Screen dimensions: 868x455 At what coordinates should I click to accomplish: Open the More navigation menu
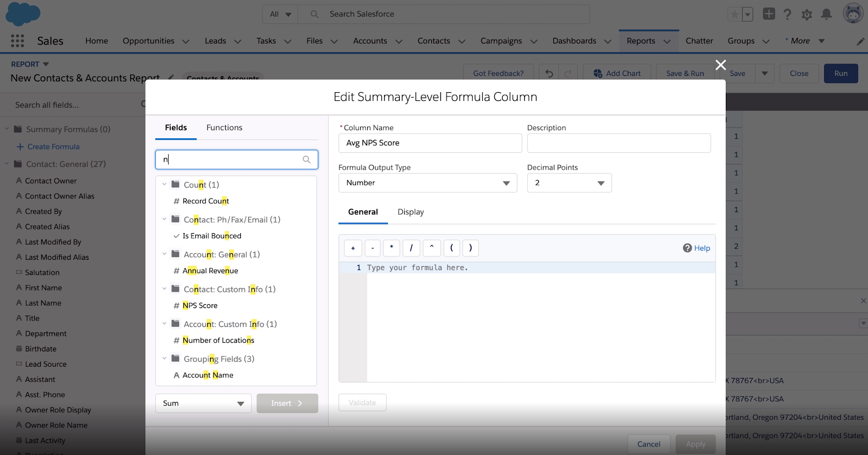coord(805,41)
